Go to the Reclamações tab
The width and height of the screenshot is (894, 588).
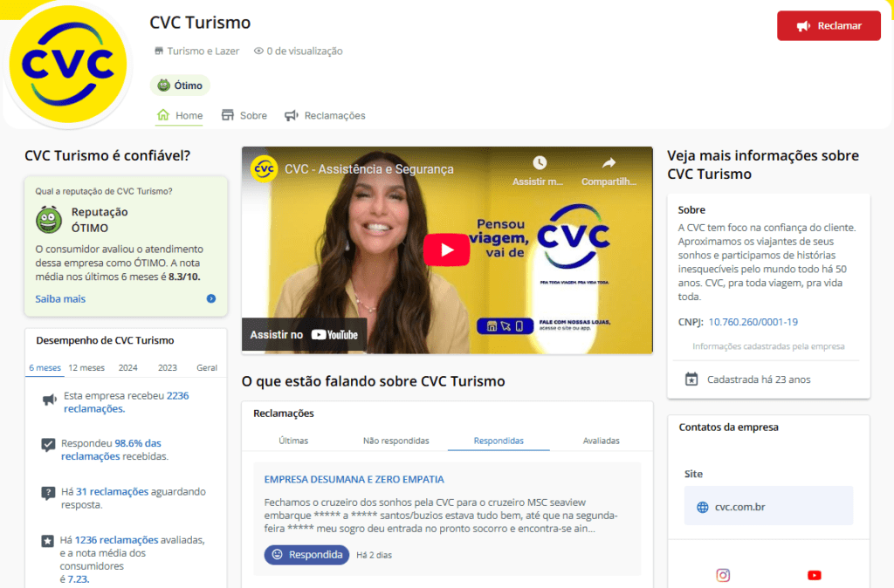tap(325, 115)
